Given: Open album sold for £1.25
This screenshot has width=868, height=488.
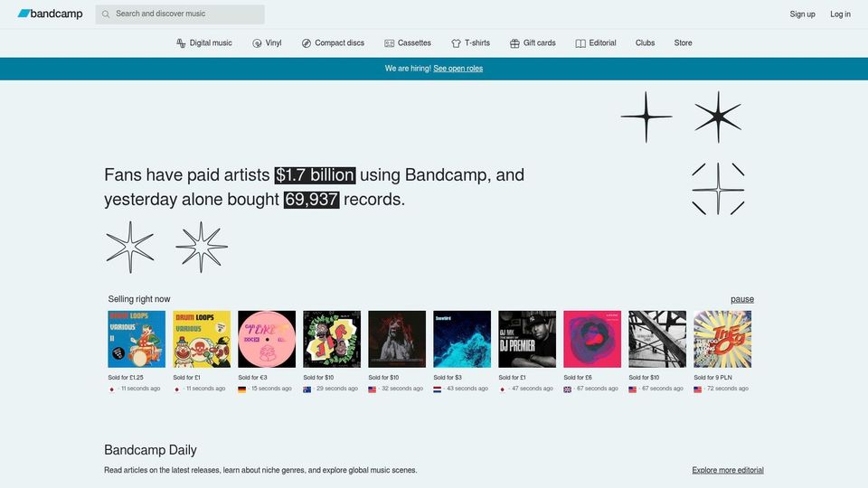Looking at the screenshot, I should pyautogui.click(x=137, y=339).
